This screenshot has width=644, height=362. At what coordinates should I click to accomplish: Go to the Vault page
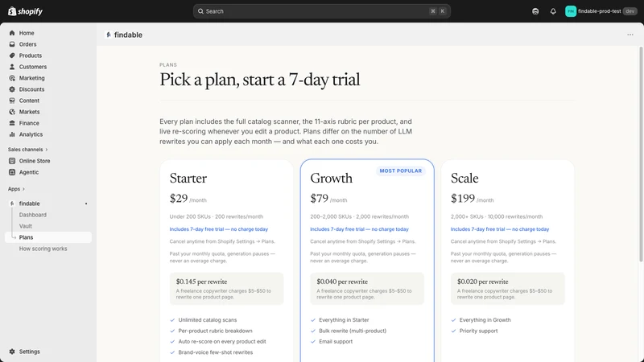(x=26, y=226)
